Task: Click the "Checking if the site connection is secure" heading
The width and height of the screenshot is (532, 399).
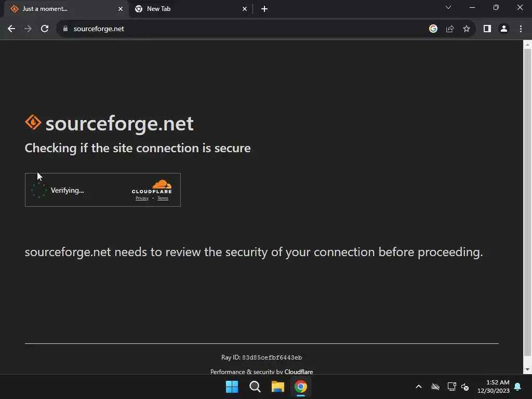Action: coord(138,148)
